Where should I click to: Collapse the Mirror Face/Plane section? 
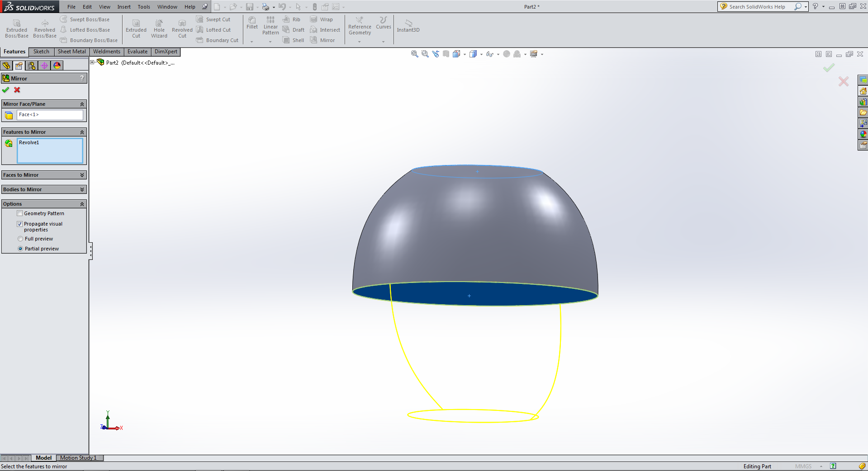tap(82, 104)
